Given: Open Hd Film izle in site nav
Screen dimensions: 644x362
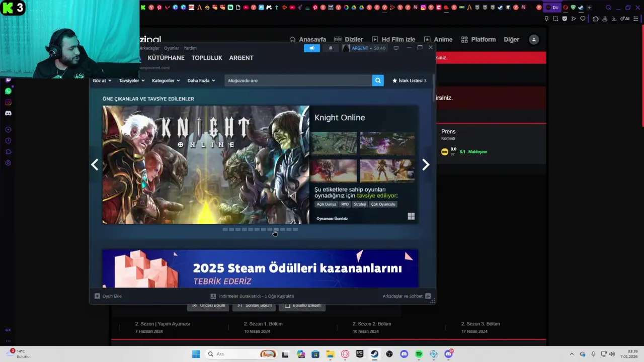Looking at the screenshot, I should click(x=393, y=40).
